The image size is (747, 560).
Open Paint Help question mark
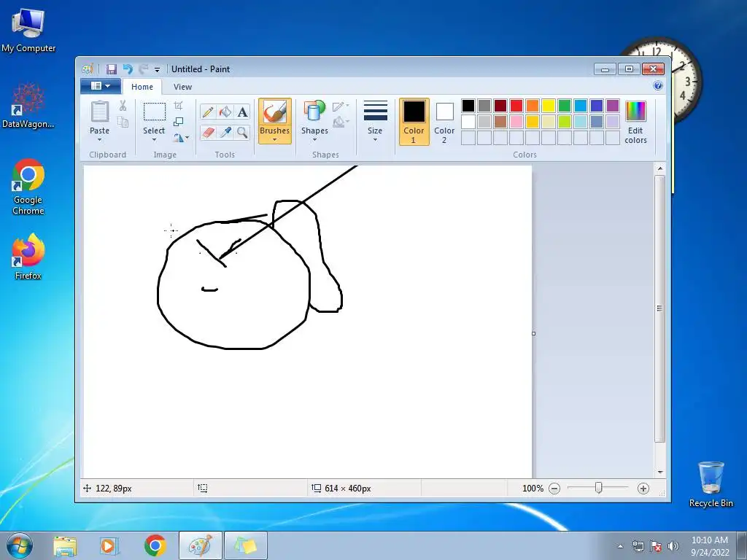click(657, 86)
